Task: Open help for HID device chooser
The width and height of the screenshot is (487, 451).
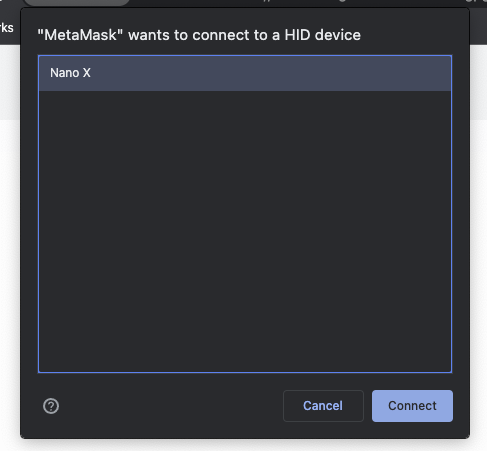Action: tap(51, 406)
